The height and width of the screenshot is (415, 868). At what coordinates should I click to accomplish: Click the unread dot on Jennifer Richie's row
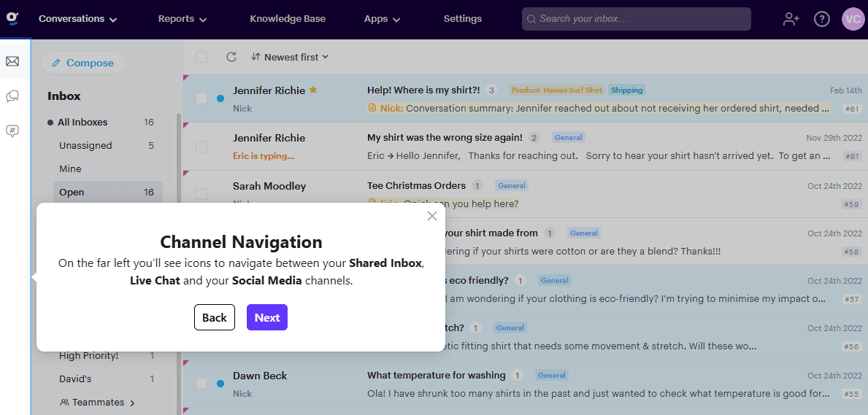pos(220,98)
